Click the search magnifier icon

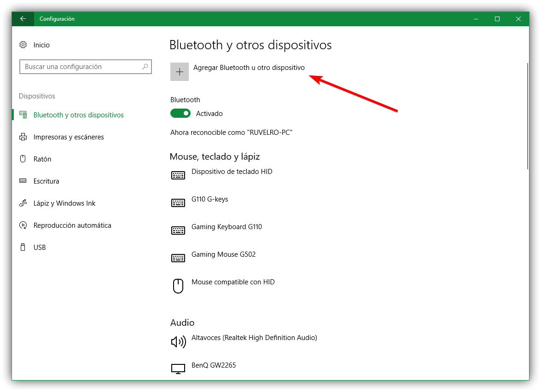pyautogui.click(x=145, y=67)
